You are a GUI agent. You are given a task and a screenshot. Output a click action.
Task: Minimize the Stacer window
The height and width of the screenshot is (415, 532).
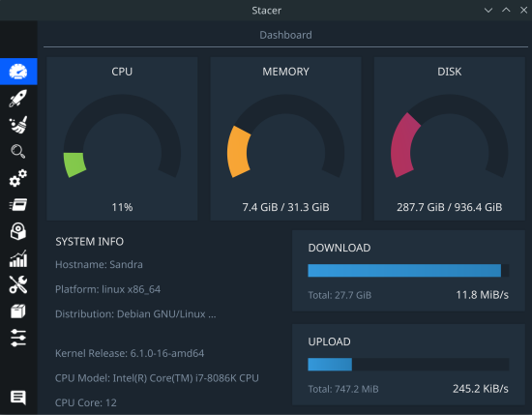tap(488, 11)
